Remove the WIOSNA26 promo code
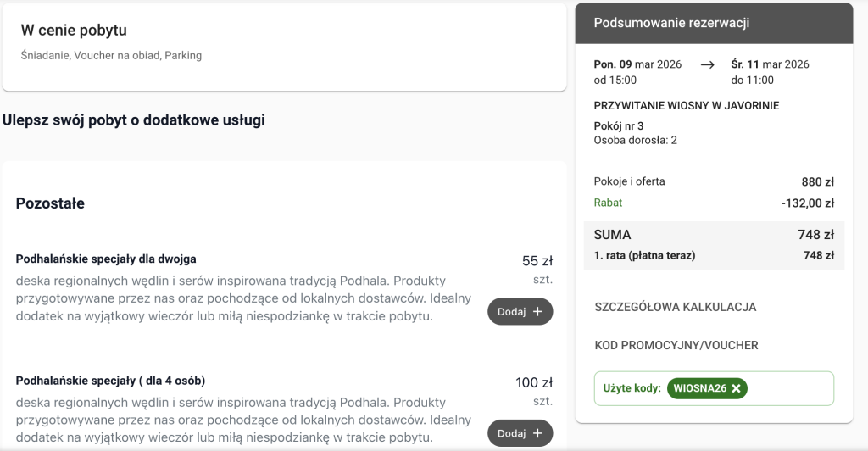Image resolution: width=868 pixels, height=451 pixels. pos(736,388)
